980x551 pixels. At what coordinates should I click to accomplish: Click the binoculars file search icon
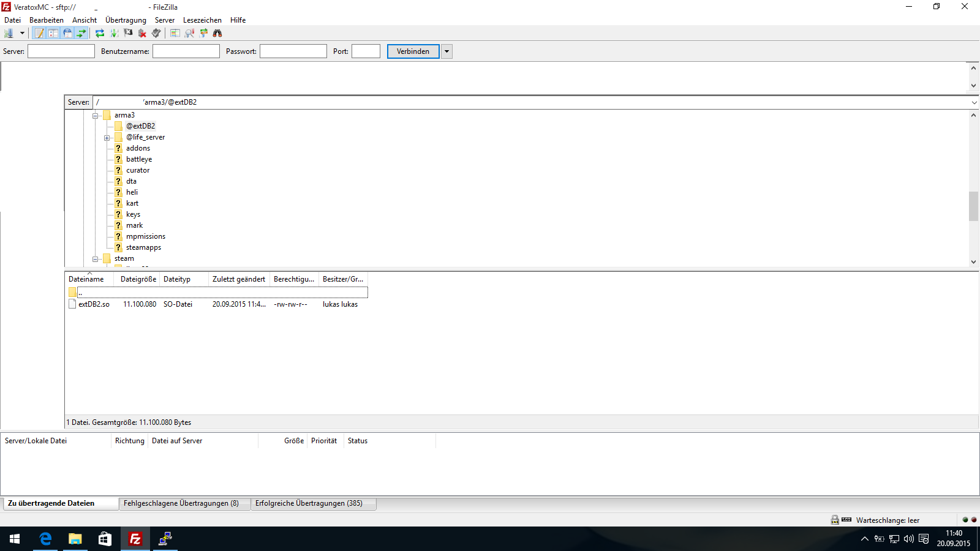[217, 33]
